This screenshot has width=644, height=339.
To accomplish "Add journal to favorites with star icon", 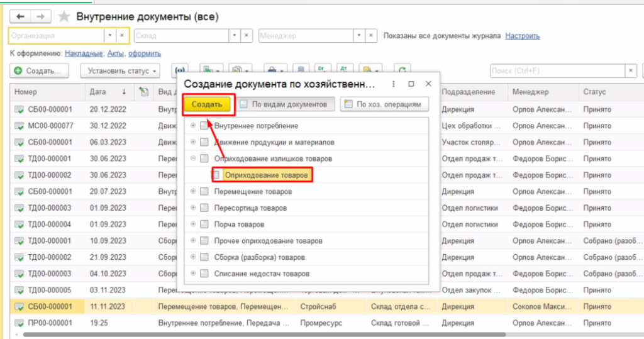I will (x=64, y=17).
